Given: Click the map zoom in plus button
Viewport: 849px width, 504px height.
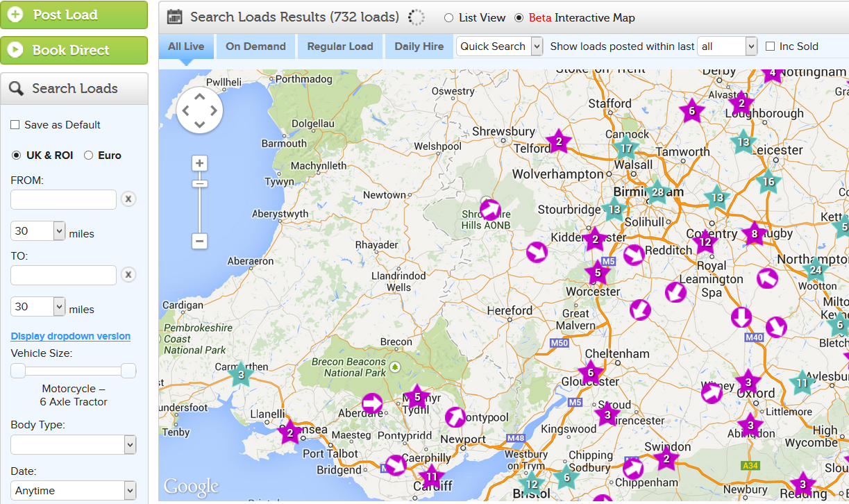Looking at the screenshot, I should pyautogui.click(x=199, y=163).
